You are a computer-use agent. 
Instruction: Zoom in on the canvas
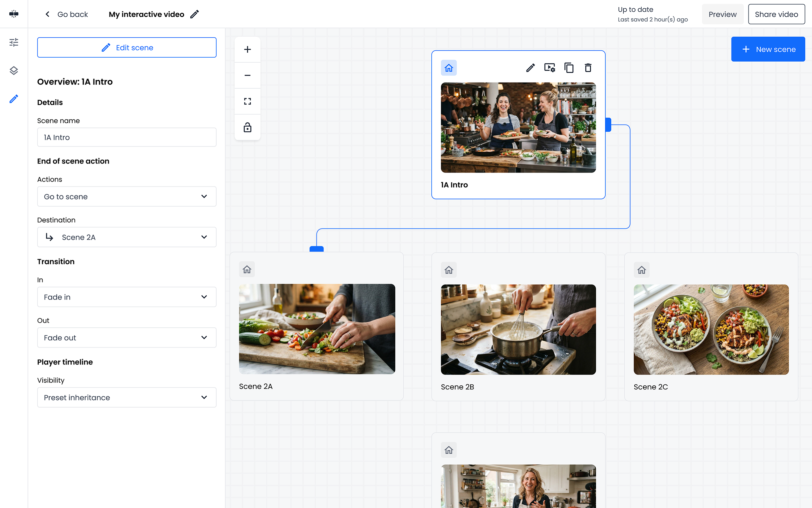click(x=248, y=49)
